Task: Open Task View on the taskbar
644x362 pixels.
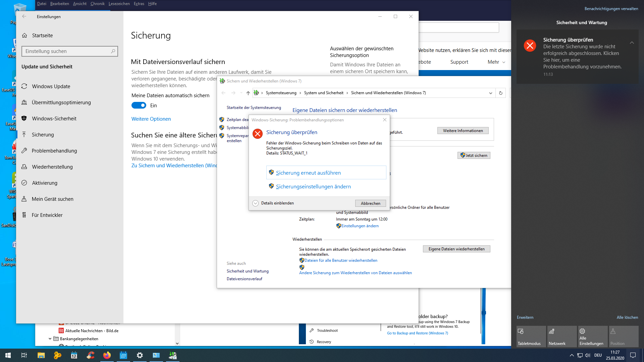Action: click(x=24, y=355)
